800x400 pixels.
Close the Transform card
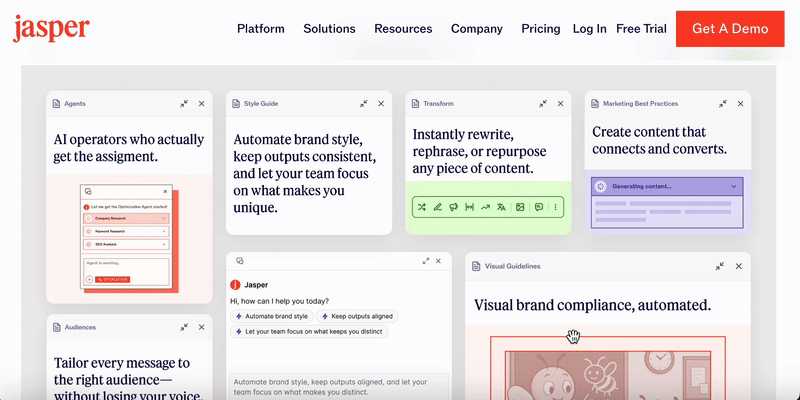pyautogui.click(x=561, y=104)
